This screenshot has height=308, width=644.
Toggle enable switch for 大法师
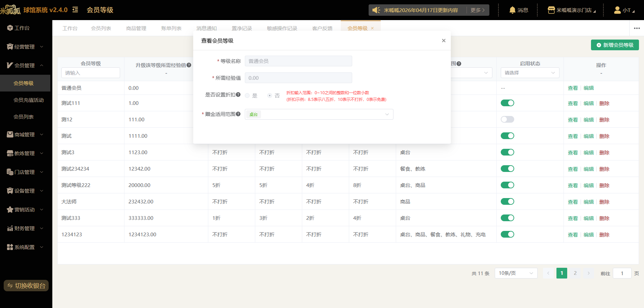point(507,201)
